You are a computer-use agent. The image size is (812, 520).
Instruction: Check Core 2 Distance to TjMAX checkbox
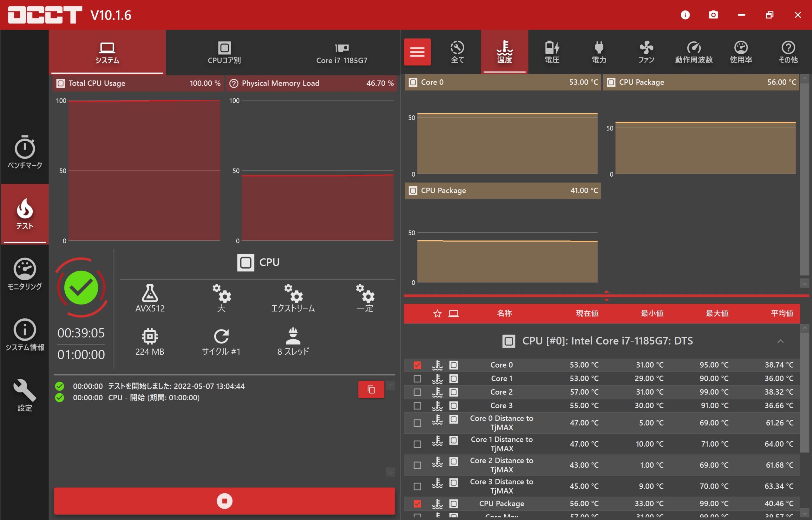click(x=417, y=465)
